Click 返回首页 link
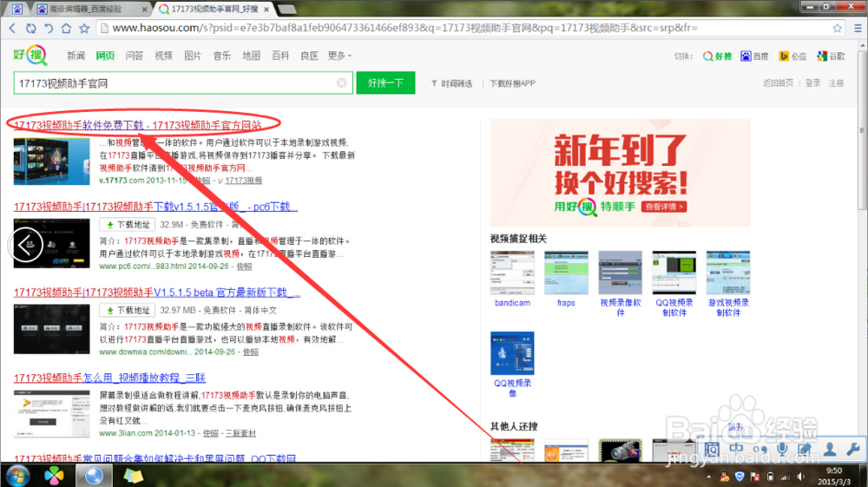 (x=778, y=83)
